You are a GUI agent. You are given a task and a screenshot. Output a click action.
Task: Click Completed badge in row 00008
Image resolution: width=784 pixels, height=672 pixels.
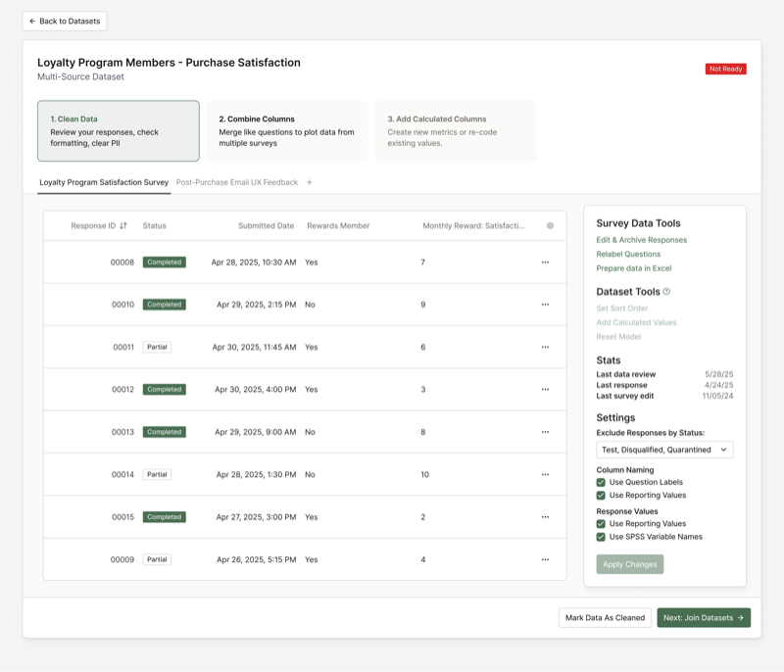[164, 263]
